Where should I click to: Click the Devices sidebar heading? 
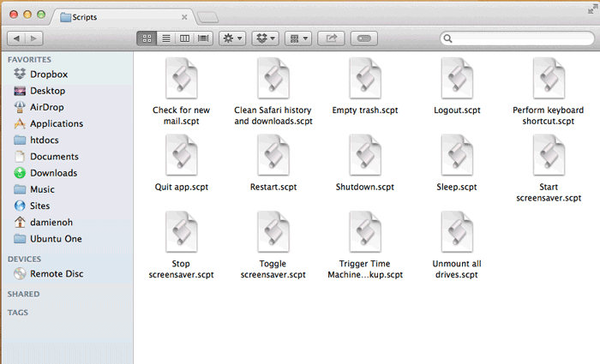click(x=24, y=260)
